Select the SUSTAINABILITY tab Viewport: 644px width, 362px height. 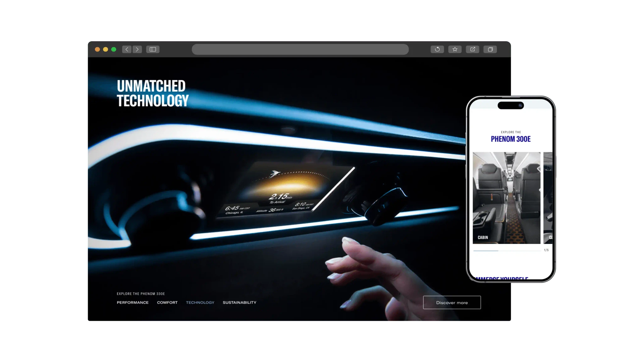point(239,302)
